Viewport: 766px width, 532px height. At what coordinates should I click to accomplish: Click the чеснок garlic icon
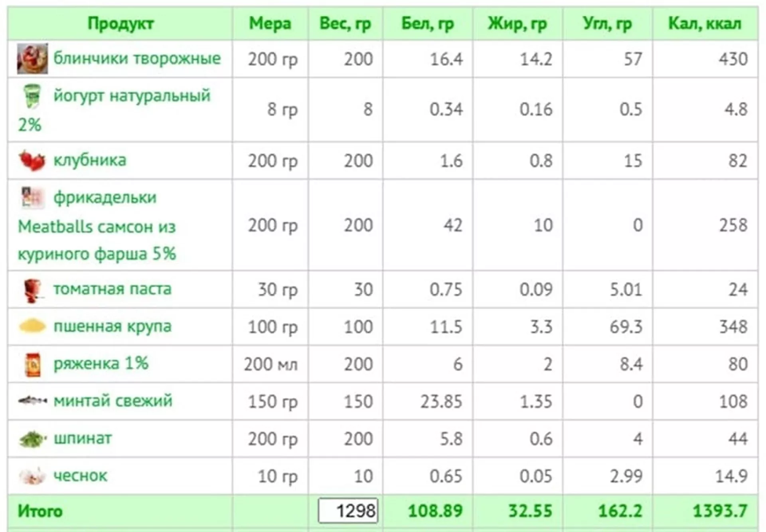pos(33,476)
